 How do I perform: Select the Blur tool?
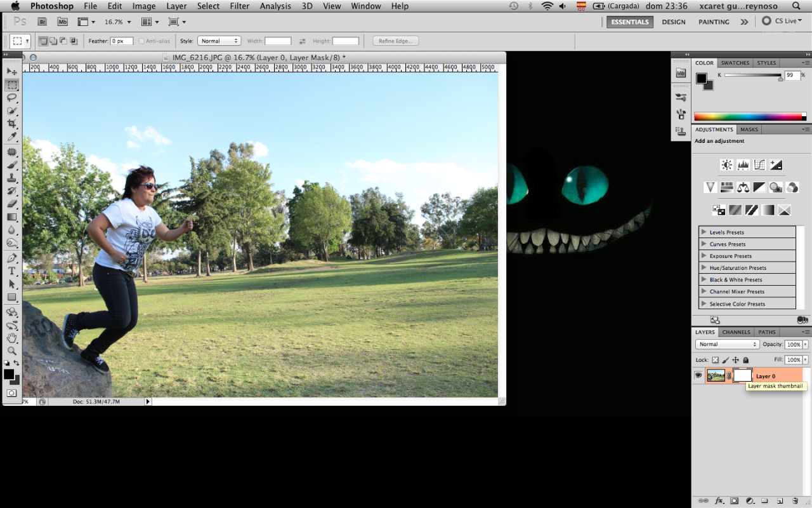[x=12, y=230]
